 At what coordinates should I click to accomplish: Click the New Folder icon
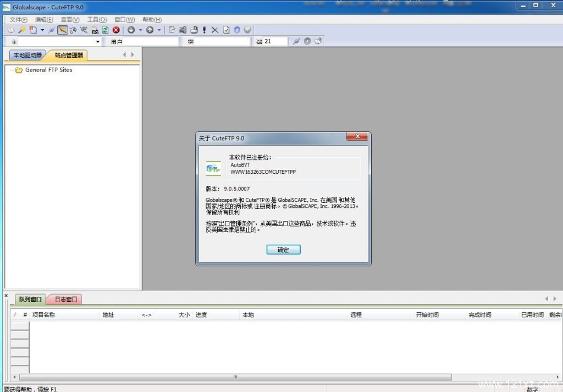click(194, 30)
